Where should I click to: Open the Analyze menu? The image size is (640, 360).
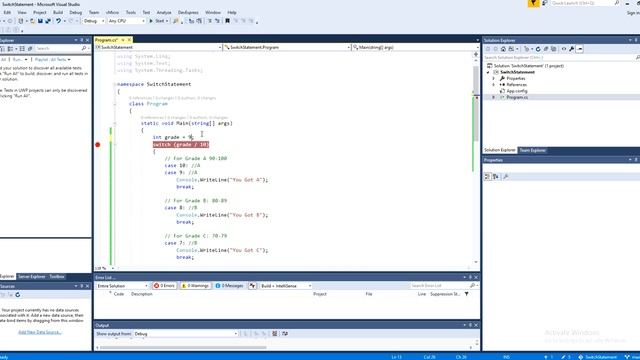(164, 13)
